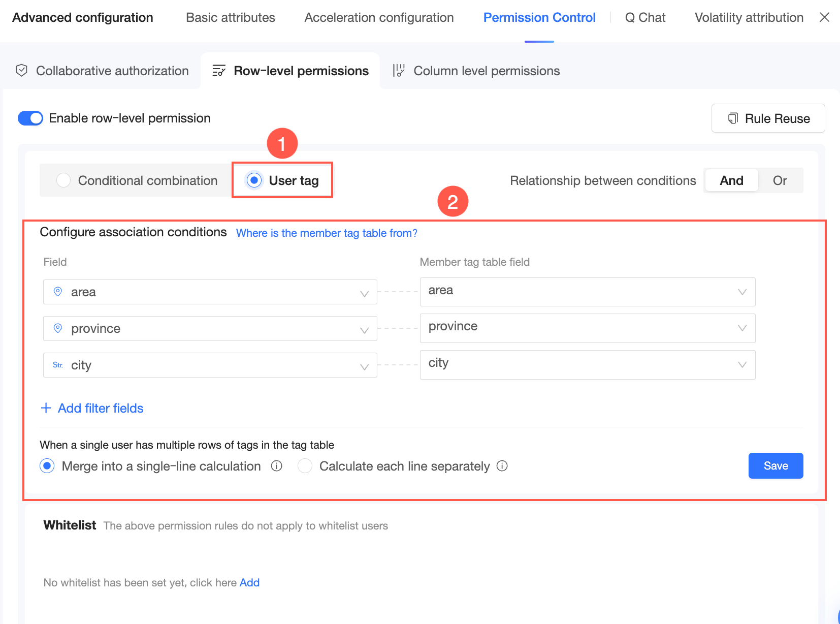Select the Conditional combination radio option
The height and width of the screenshot is (624, 840).
[x=63, y=180]
